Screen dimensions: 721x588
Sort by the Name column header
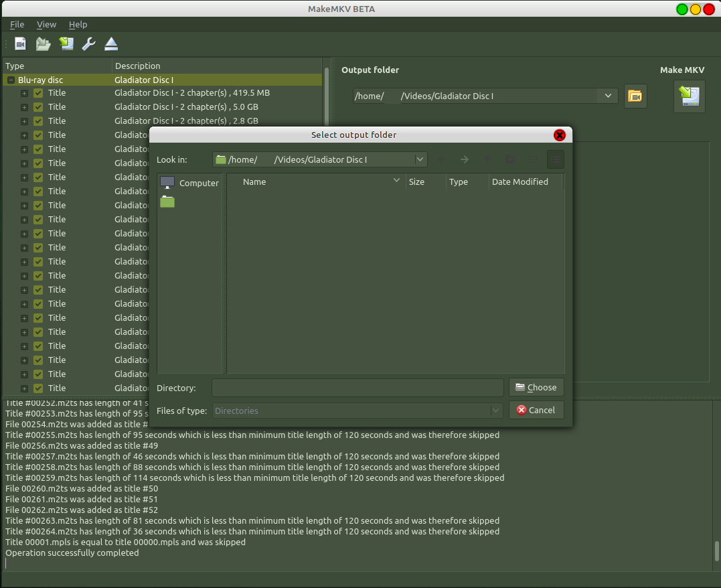click(317, 181)
